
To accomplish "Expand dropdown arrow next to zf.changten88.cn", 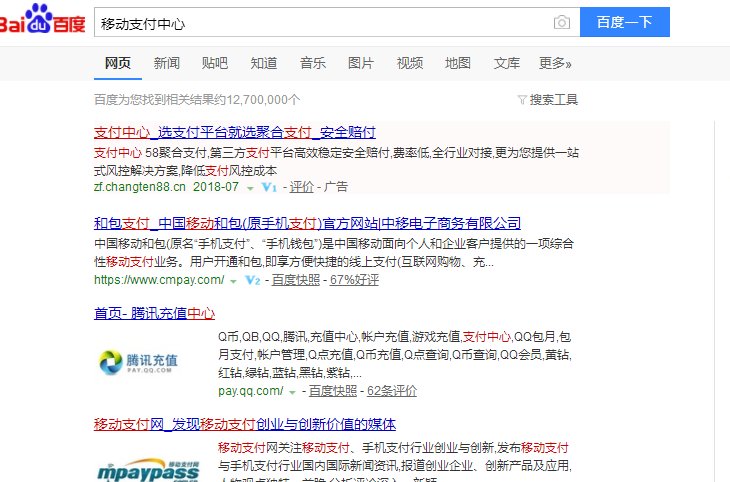I will coord(250,189).
